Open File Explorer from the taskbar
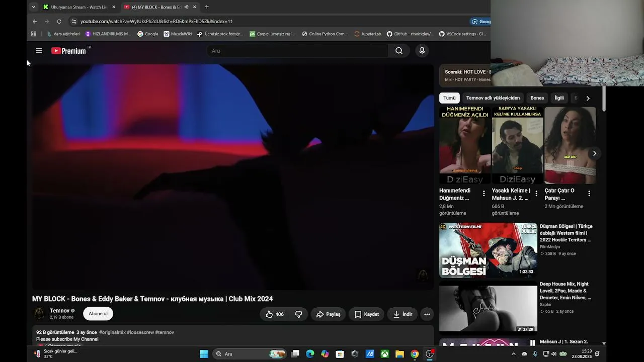The width and height of the screenshot is (644, 362). pyautogui.click(x=399, y=354)
